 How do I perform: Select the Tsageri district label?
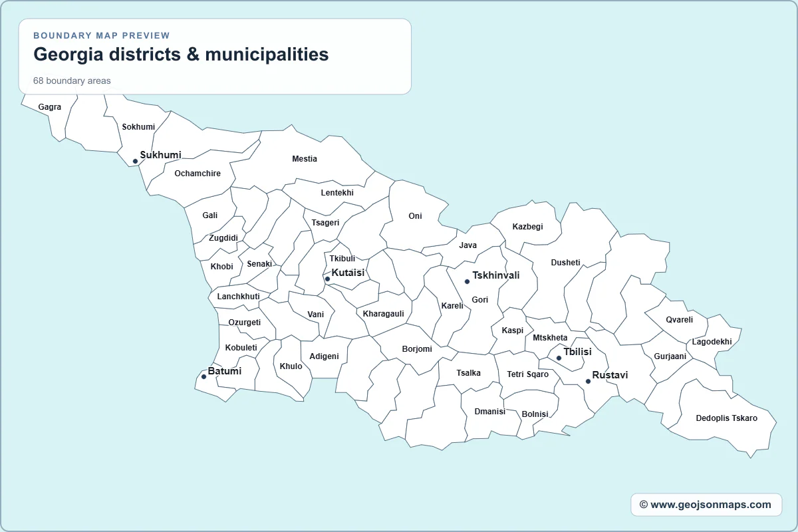click(x=325, y=223)
